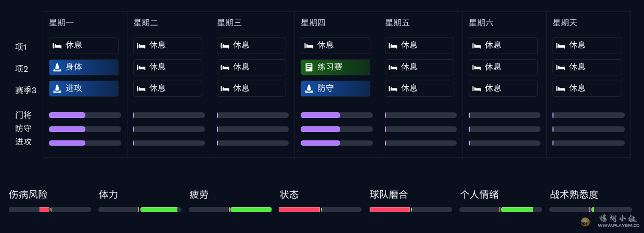
Task: Select Tuesday 项1 休息 slot
Action: click(168, 46)
